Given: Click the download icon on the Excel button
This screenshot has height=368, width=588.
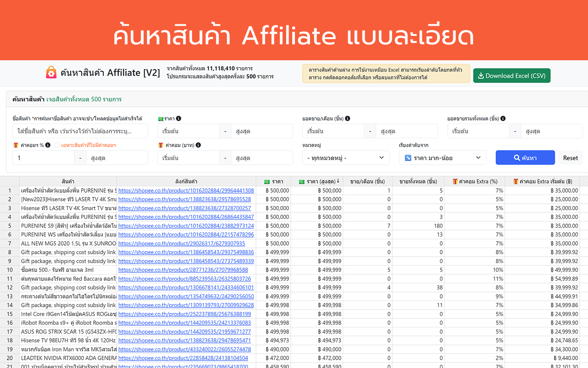Looking at the screenshot, I should (481, 75).
